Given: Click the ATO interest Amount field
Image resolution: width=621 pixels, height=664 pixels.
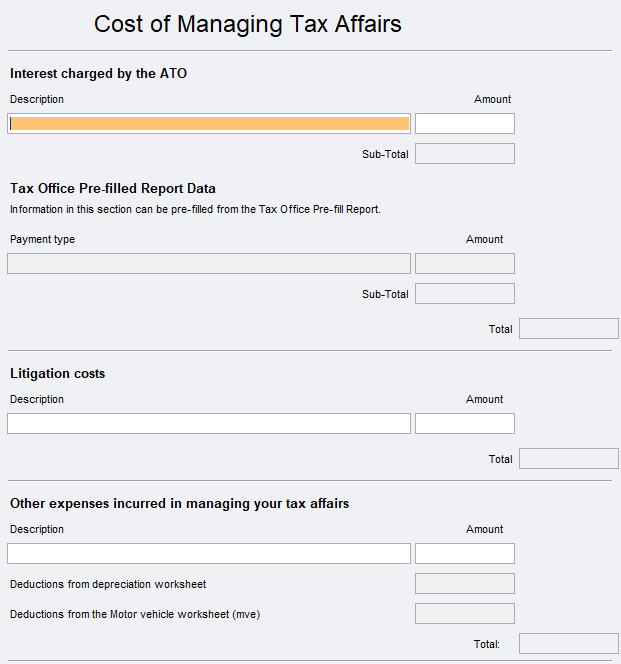Looking at the screenshot, I should click(464, 123).
